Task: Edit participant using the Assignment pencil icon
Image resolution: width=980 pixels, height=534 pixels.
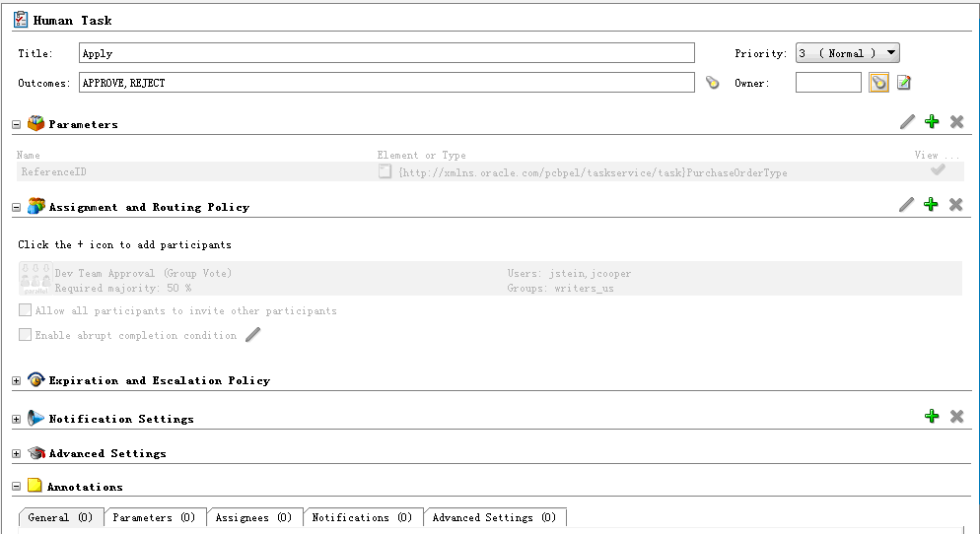Action: (906, 204)
